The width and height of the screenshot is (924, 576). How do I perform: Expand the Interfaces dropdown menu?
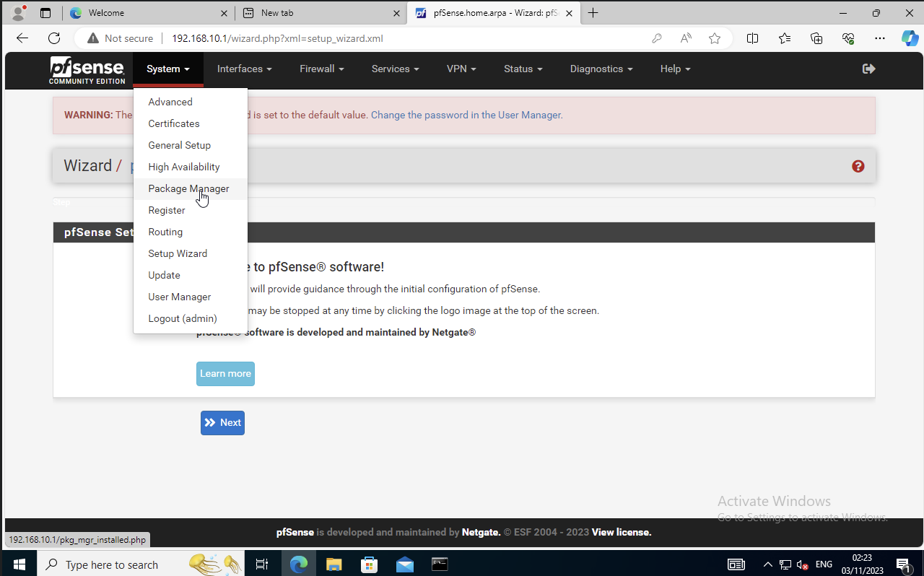pos(245,69)
